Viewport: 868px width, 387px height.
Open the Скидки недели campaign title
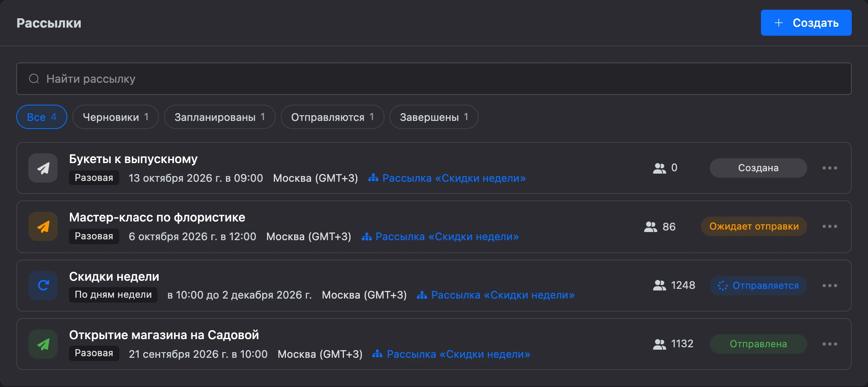point(114,276)
